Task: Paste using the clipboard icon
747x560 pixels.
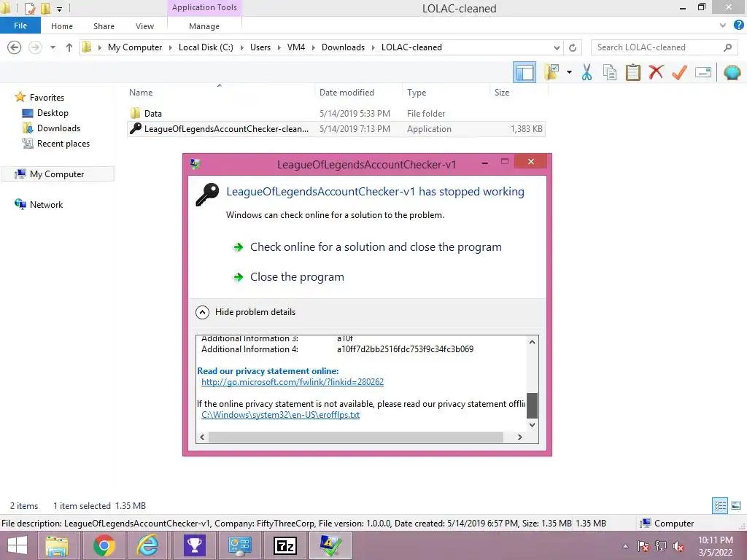Action: [632, 72]
